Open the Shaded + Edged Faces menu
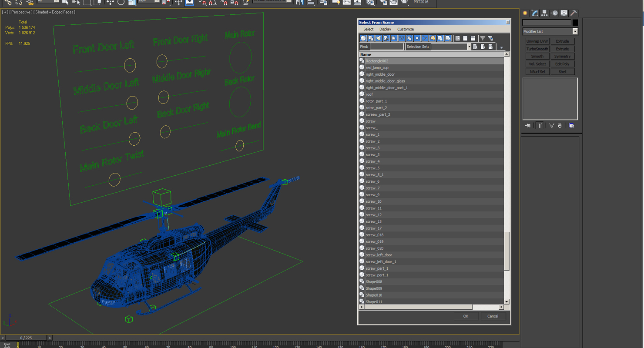Screen dimensions: 644x348 click(x=55, y=12)
